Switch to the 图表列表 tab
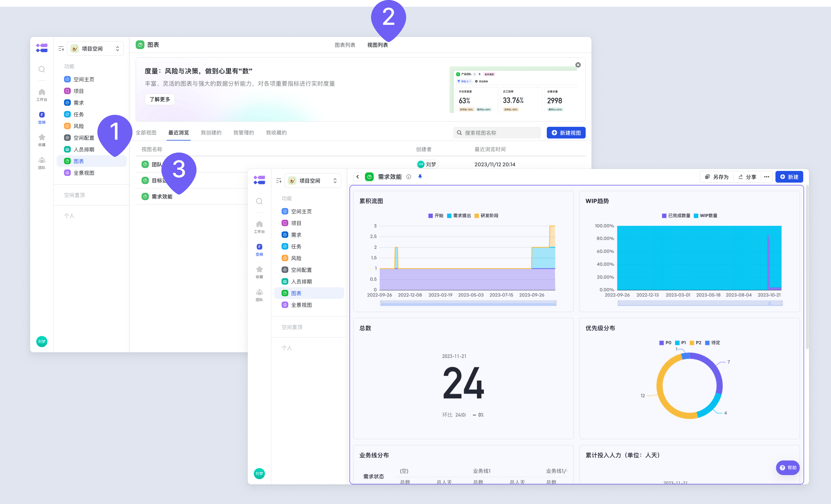This screenshot has width=831, height=504. coord(345,45)
